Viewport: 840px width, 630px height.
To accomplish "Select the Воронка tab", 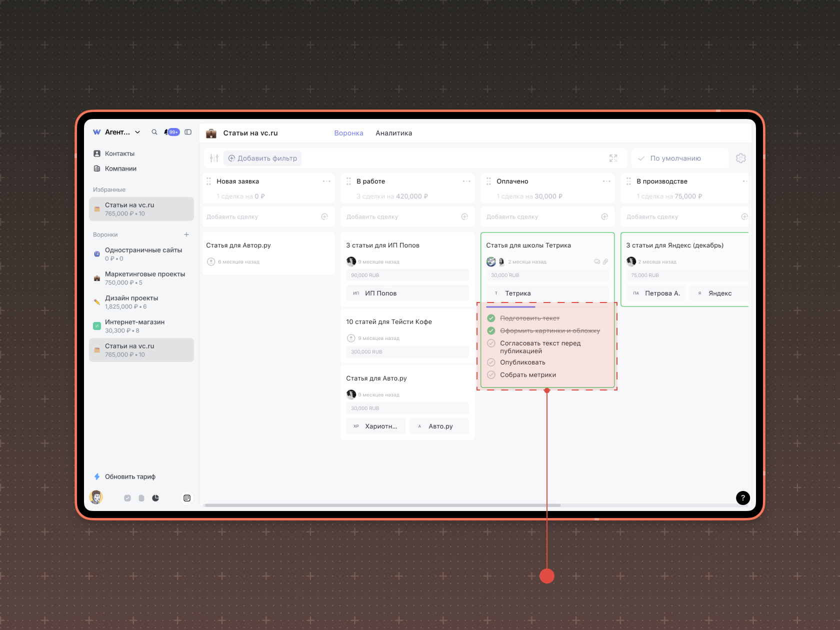I will pos(348,133).
